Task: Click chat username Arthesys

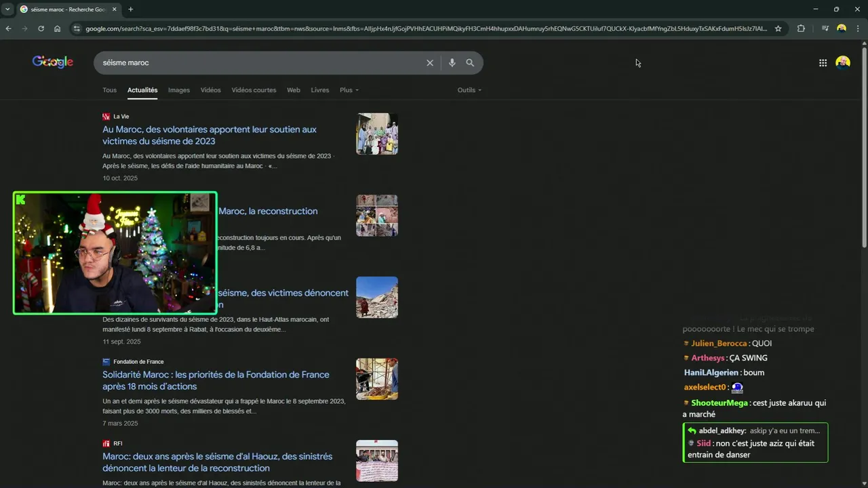Action: click(x=708, y=358)
